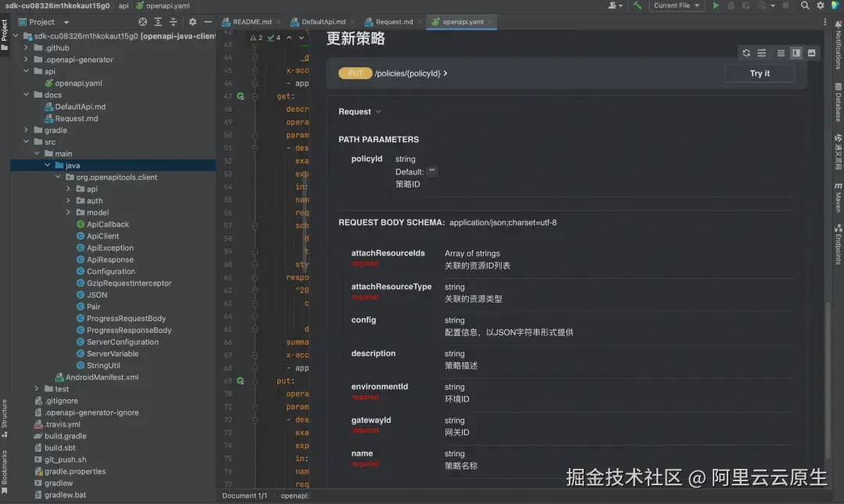Open IDE Settings via the gear icon
This screenshot has height=504, width=844.
click(x=820, y=5)
